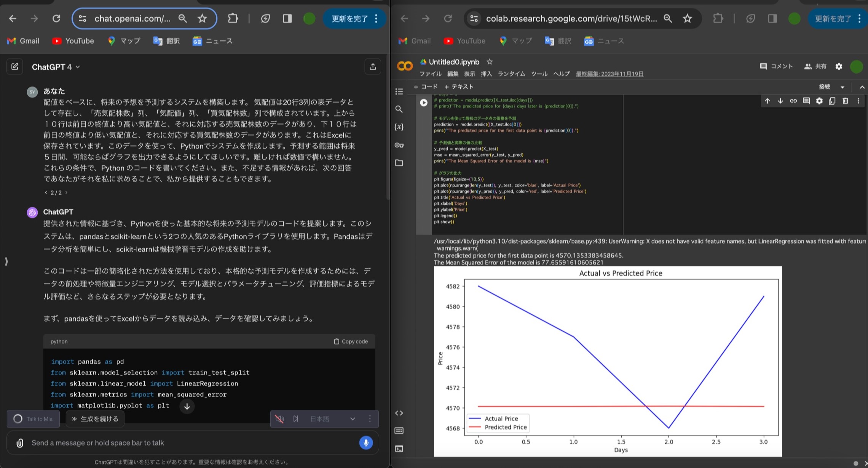Click the コメント button in Colab
This screenshot has width=868, height=468.
click(x=776, y=66)
